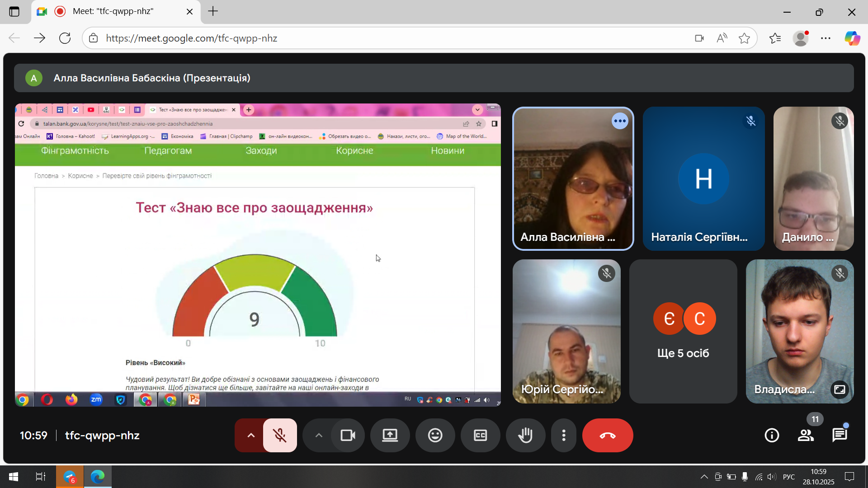Open the in-call chat panel
This screenshot has width=868, height=488.
(x=840, y=435)
